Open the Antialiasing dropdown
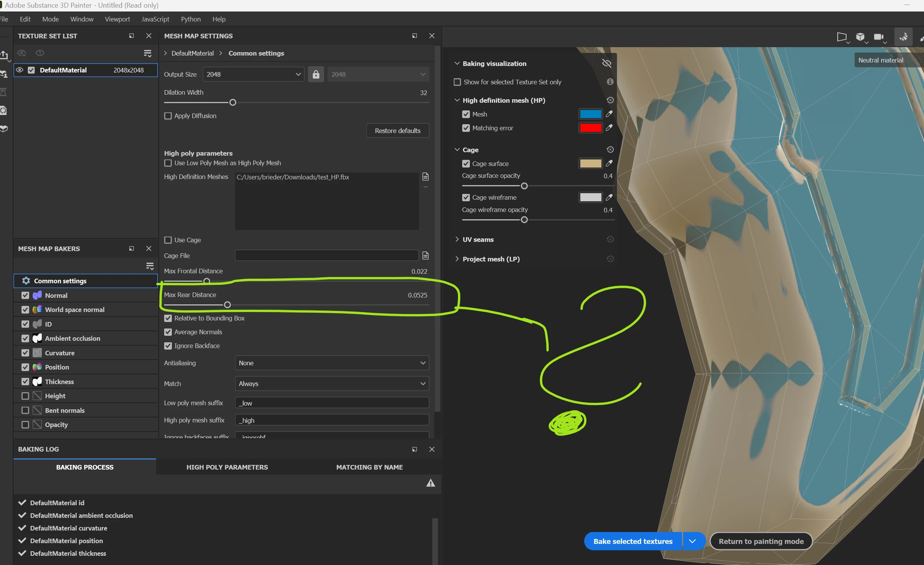Image resolution: width=924 pixels, height=565 pixels. click(x=332, y=363)
